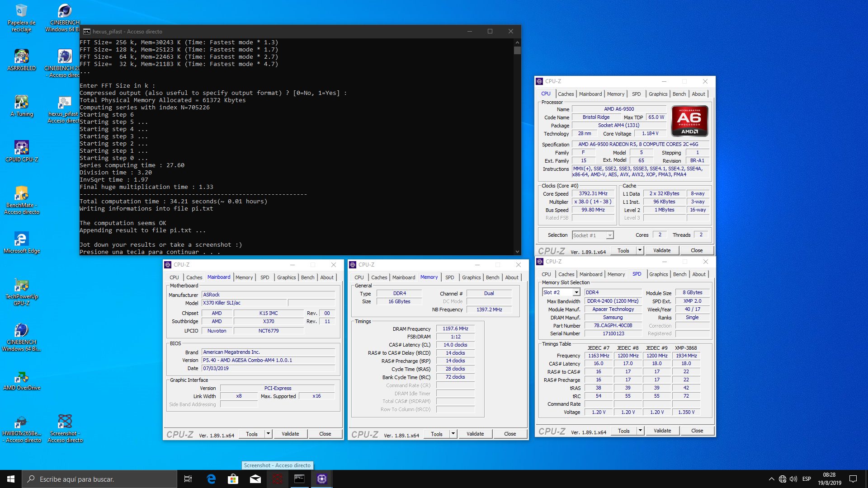Image resolution: width=868 pixels, height=488 pixels.
Task: Click Tools button in SPD window
Action: click(x=624, y=431)
